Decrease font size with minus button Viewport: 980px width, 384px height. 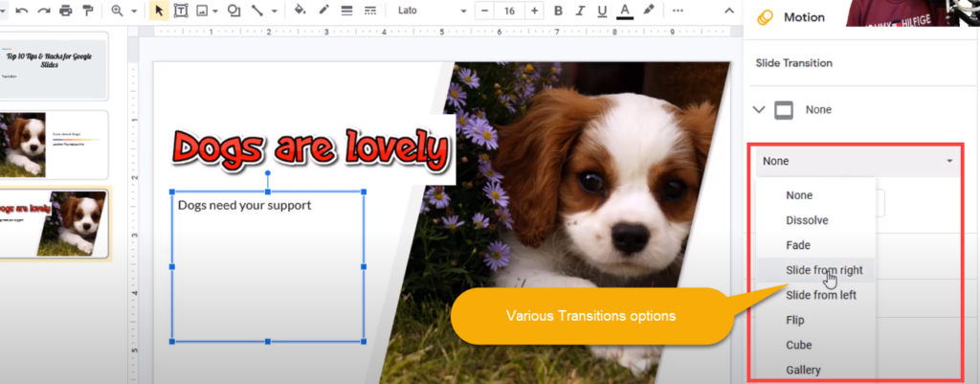coord(484,11)
